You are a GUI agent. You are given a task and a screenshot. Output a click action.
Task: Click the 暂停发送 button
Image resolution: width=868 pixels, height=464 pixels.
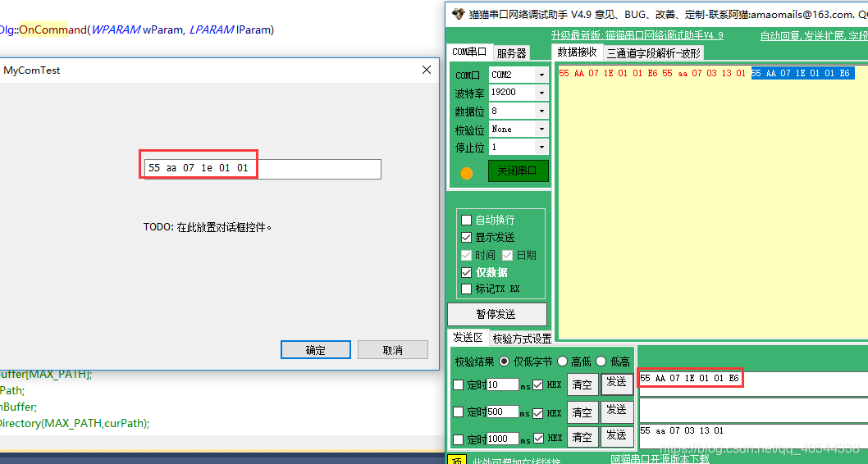(x=496, y=314)
